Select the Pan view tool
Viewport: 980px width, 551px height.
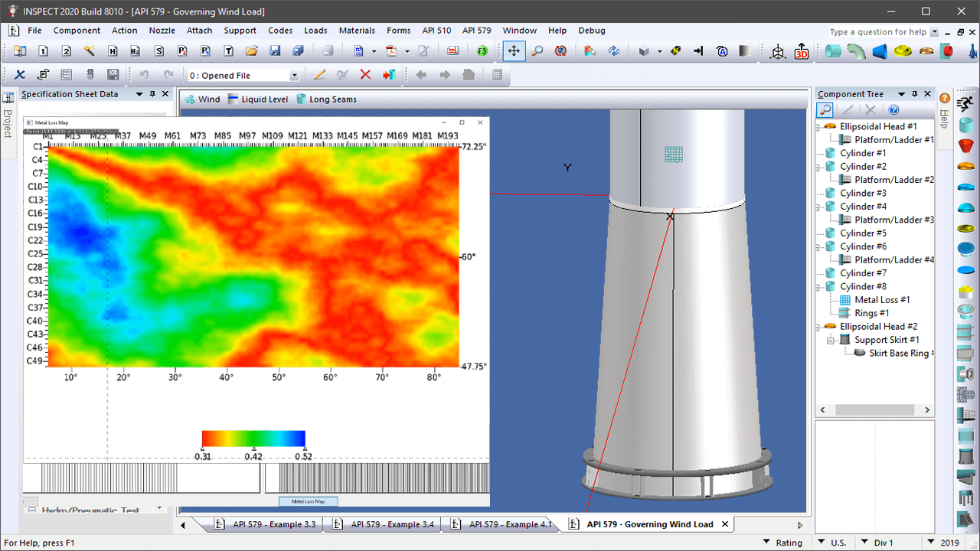pos(514,52)
